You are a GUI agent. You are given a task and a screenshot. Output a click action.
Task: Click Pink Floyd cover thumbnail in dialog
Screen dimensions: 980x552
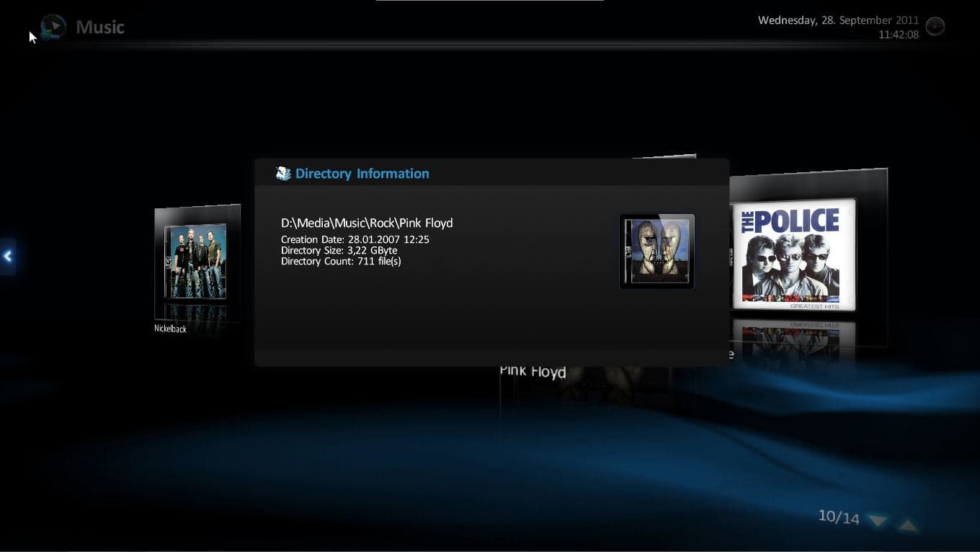pyautogui.click(x=656, y=251)
